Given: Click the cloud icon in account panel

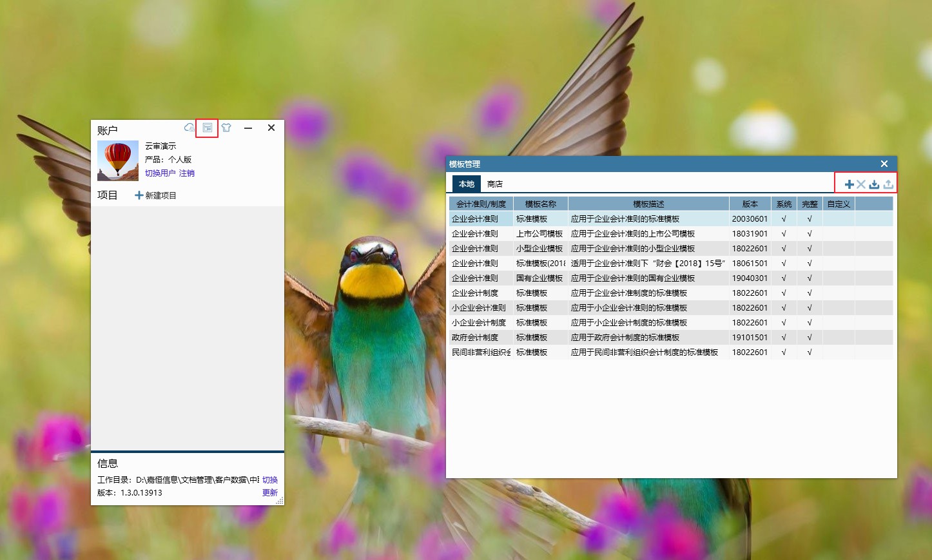Looking at the screenshot, I should click(x=189, y=128).
